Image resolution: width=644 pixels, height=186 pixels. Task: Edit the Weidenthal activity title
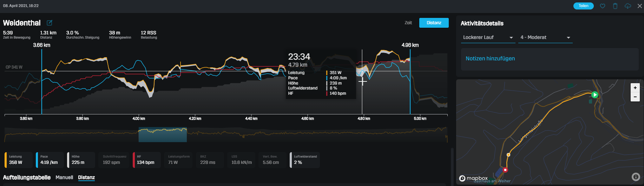point(50,23)
